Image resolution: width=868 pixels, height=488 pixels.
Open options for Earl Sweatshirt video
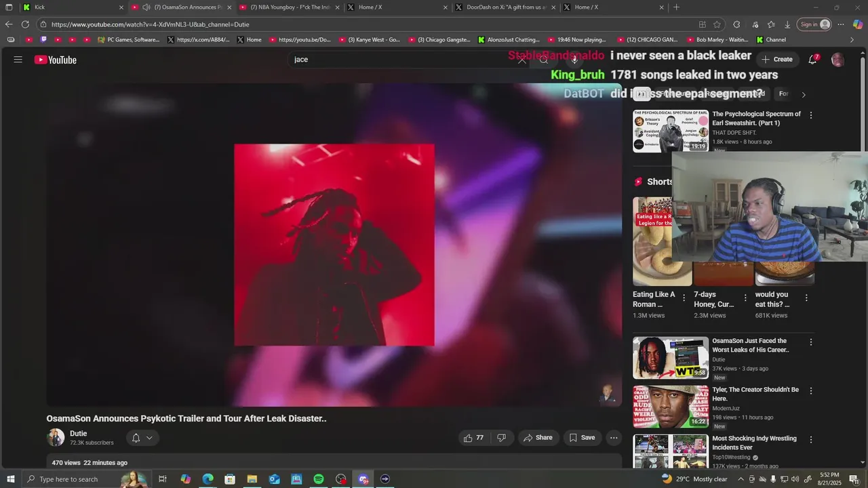810,115
